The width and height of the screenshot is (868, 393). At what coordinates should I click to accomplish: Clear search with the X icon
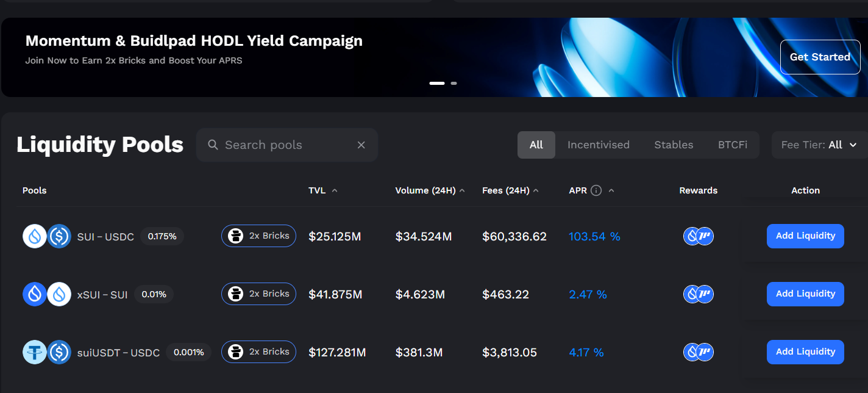point(361,145)
